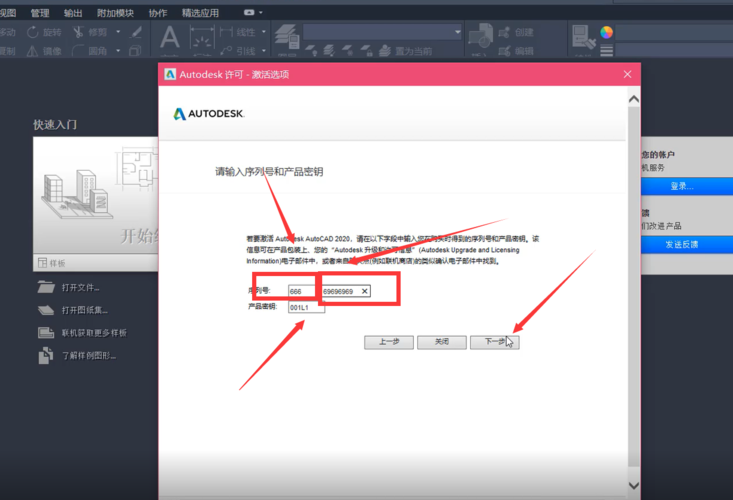Click the 联机获取更多样板 link
Viewport: 733px width, 500px height.
[94, 333]
